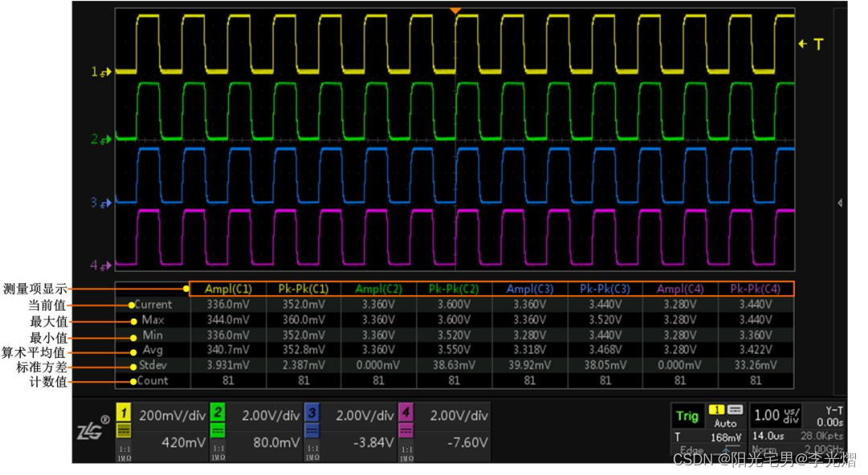868x475 pixels.
Task: Click the 3.931mV Stdev value
Action: coord(228,365)
